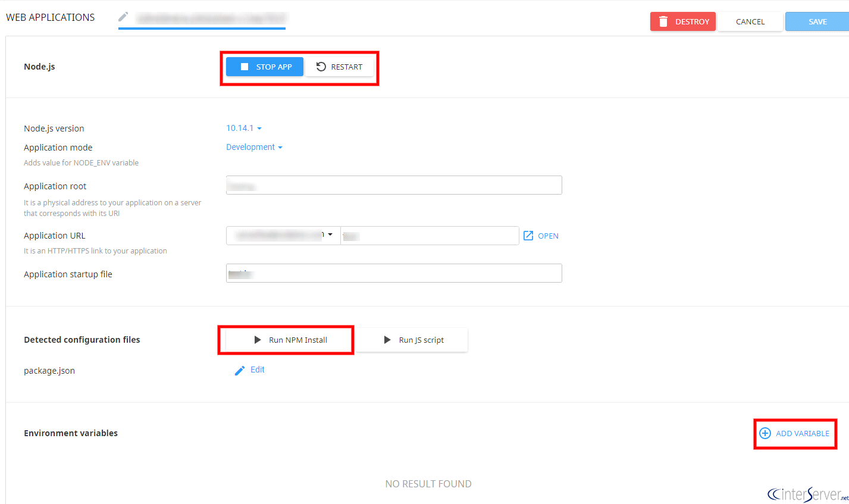
Task: Click the pencil icon for package.json
Action: [240, 370]
